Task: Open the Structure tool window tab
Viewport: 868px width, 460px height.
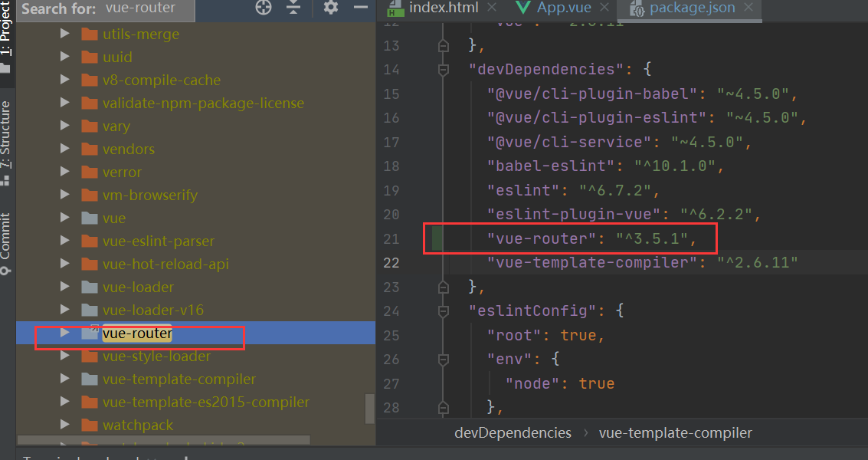Action: pos(5,143)
